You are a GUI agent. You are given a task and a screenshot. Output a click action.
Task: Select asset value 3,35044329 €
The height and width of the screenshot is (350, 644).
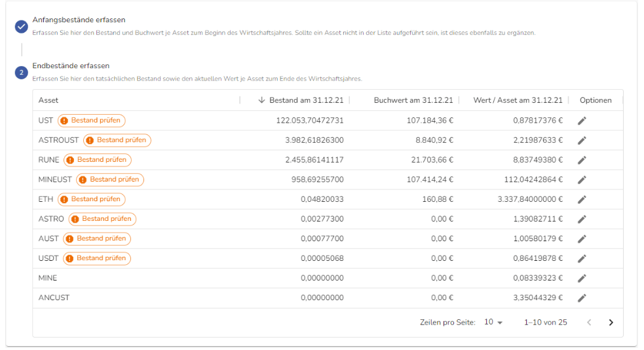pyautogui.click(x=538, y=298)
